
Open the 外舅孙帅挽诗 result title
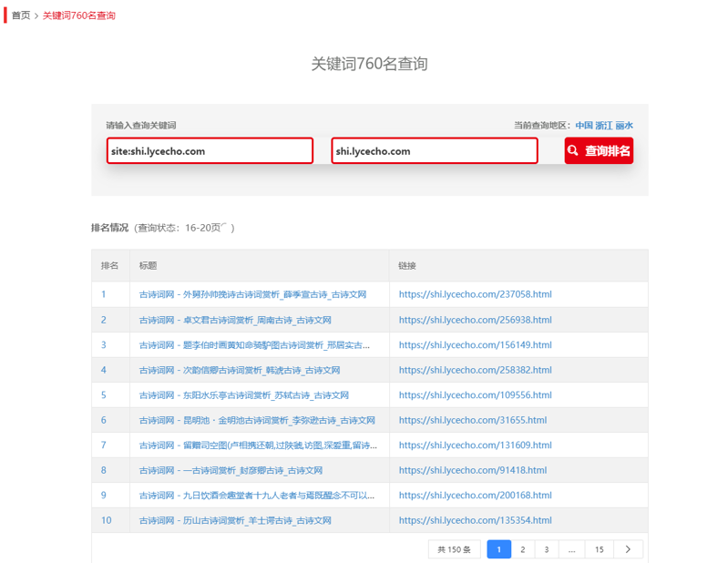[x=252, y=295]
